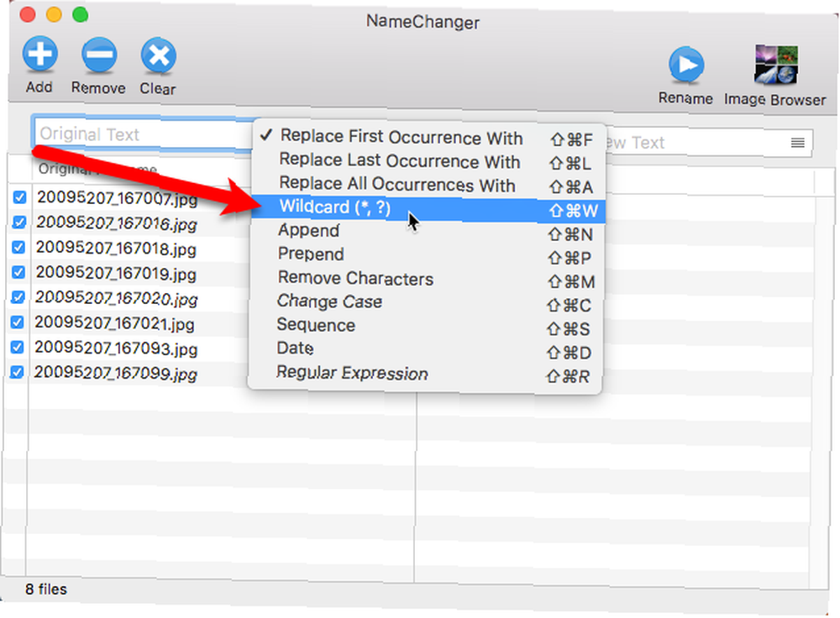Viewport: 840px width, 618px height.
Task: Click the 8 files status text
Action: pos(46,589)
